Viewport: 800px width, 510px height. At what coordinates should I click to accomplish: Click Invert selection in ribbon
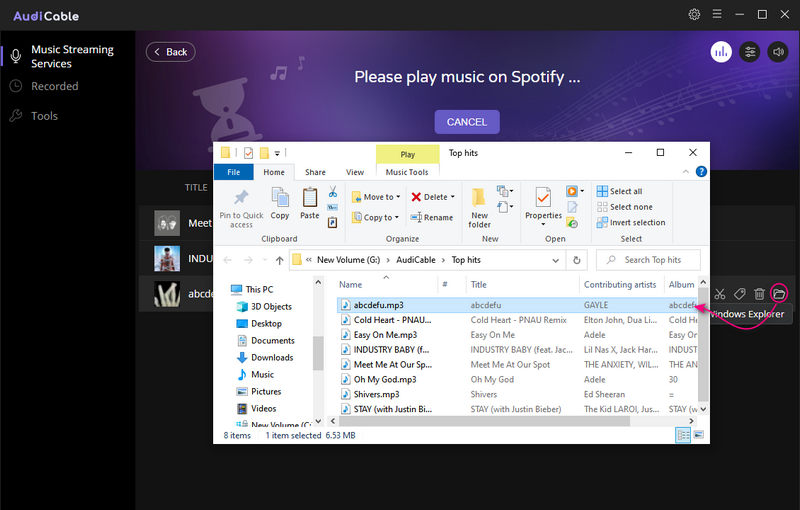click(x=631, y=223)
